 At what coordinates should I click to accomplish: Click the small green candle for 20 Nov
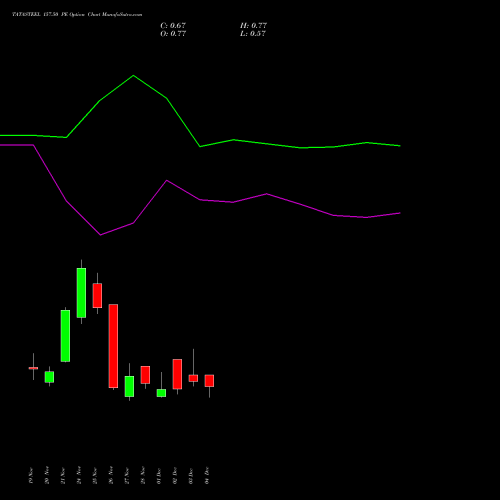[49, 377]
